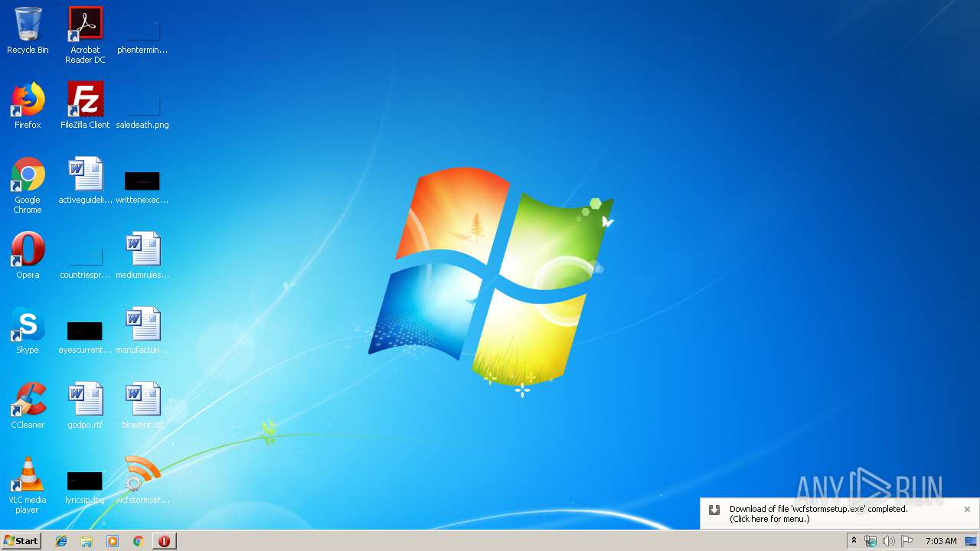Click the Show desktop button
This screenshot has height=551, width=980.
tap(971, 541)
